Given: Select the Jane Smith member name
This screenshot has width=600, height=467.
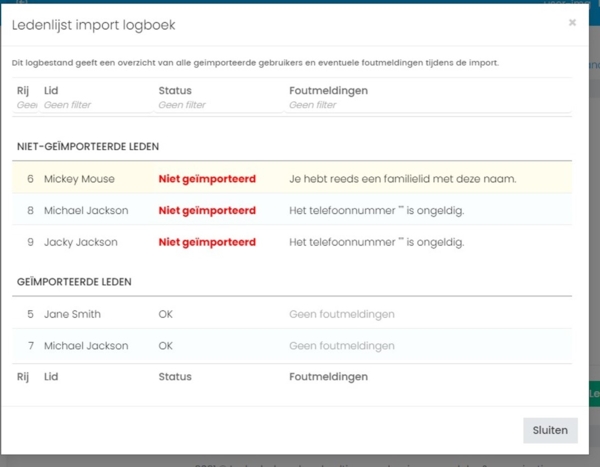Looking at the screenshot, I should click(72, 314).
